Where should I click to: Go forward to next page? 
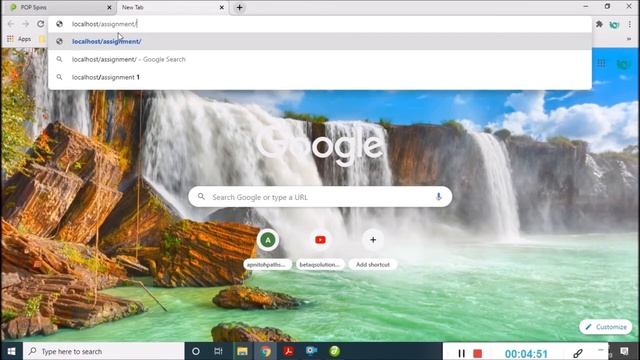coord(26,24)
